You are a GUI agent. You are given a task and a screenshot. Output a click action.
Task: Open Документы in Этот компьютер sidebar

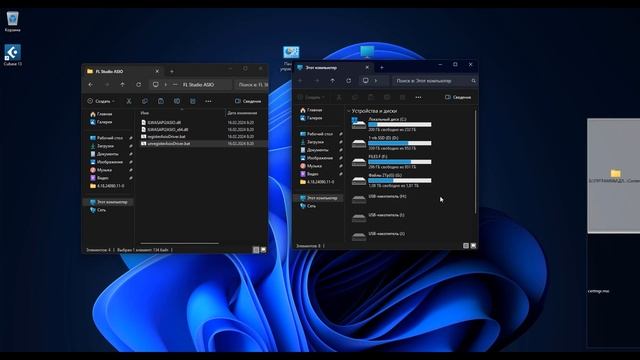coord(314,150)
